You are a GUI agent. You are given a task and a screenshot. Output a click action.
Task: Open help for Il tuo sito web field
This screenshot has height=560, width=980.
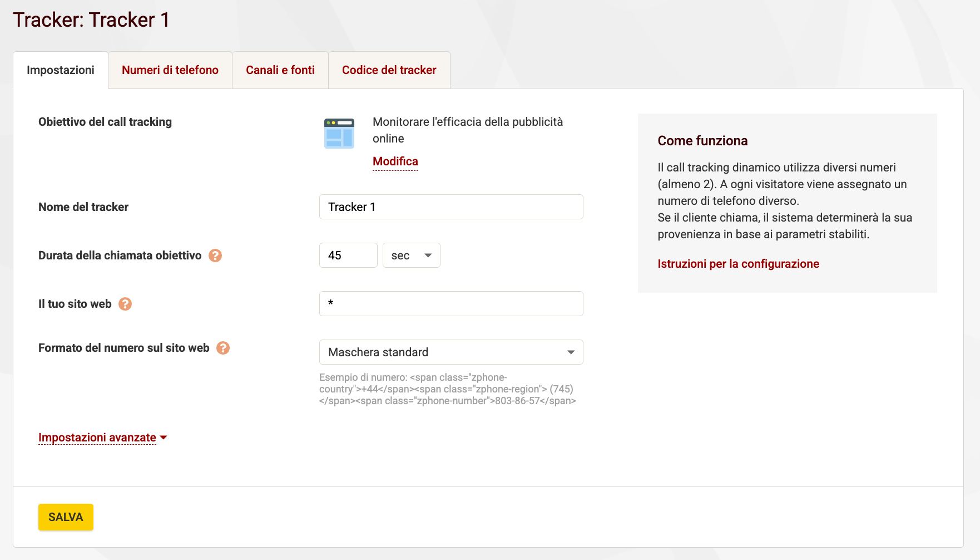click(125, 304)
